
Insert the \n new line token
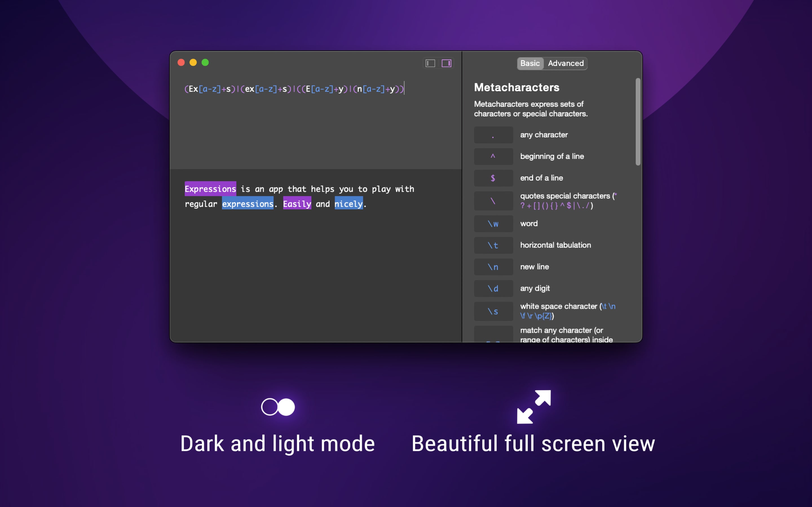tap(493, 267)
